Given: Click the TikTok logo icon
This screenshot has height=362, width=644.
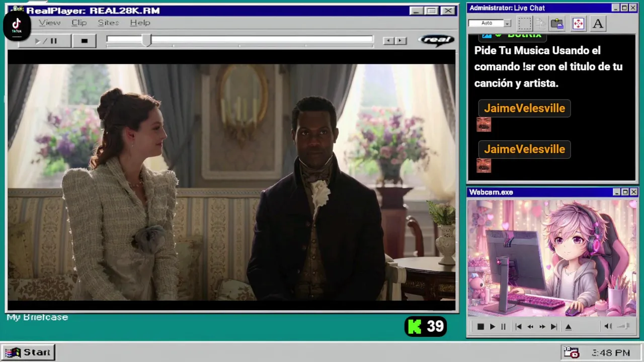Looking at the screenshot, I should click(x=17, y=25).
